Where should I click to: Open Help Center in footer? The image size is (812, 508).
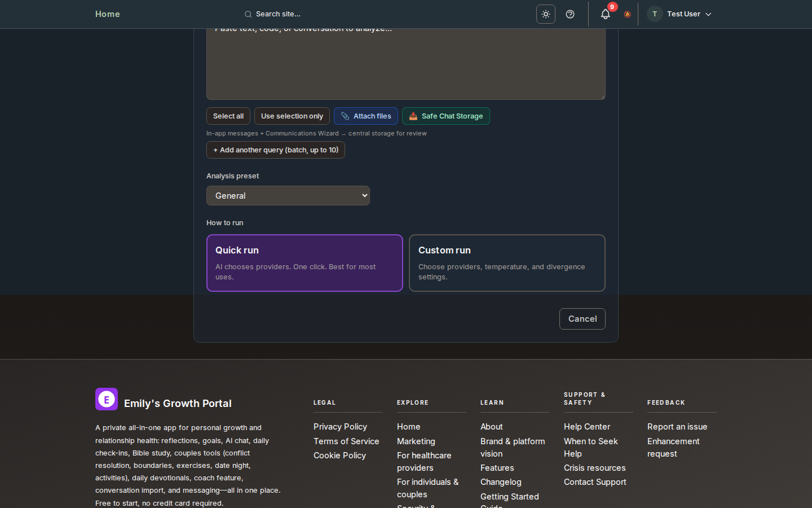586,427
